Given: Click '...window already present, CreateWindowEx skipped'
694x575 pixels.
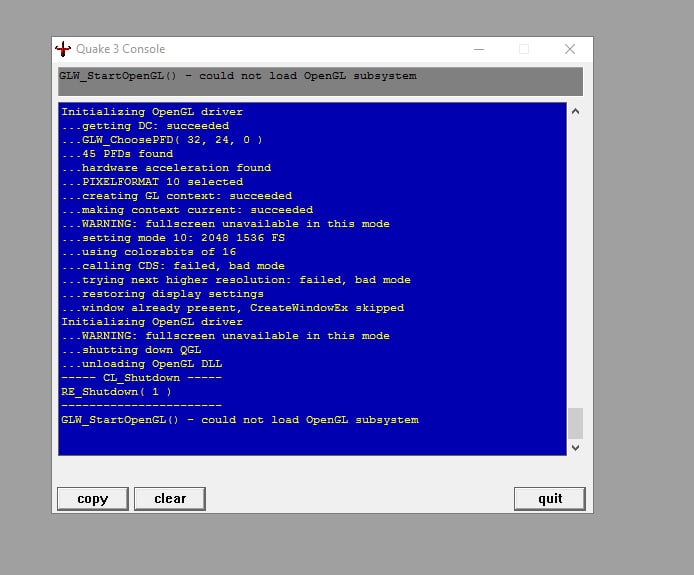Looking at the screenshot, I should (x=233, y=308).
